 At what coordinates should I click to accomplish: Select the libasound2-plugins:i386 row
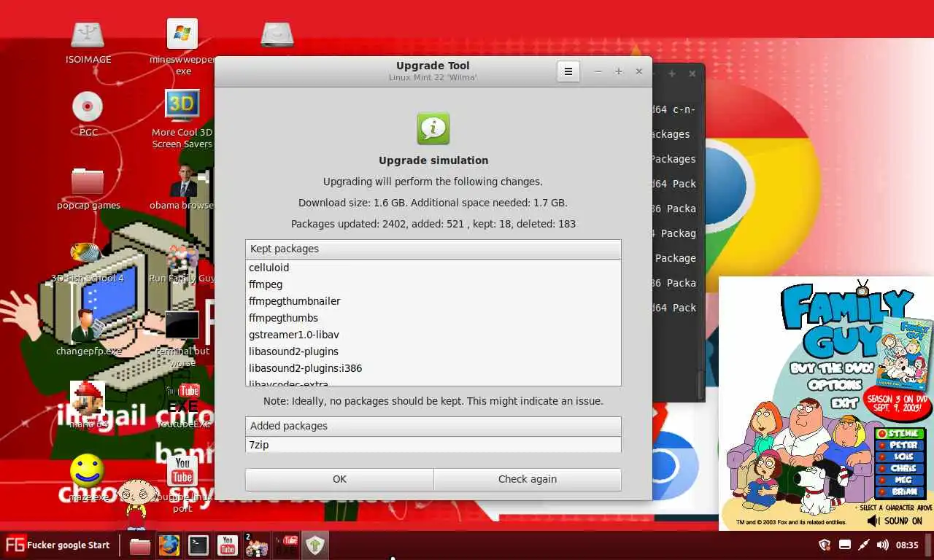pos(433,368)
